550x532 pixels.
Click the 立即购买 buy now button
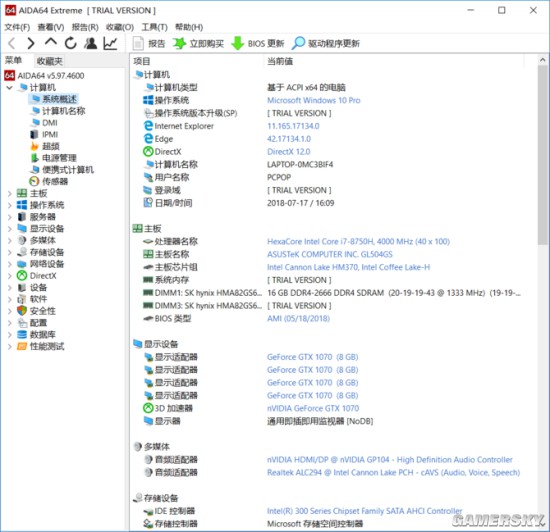pyautogui.click(x=198, y=43)
